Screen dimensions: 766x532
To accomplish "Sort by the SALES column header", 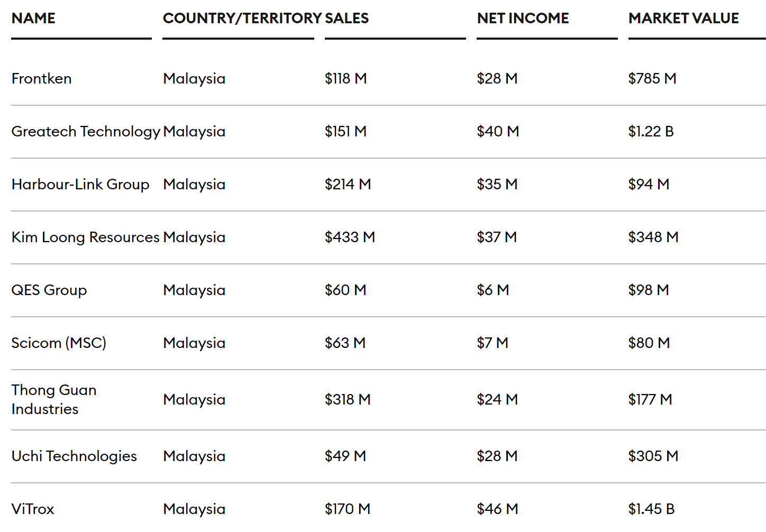I will click(x=347, y=18).
